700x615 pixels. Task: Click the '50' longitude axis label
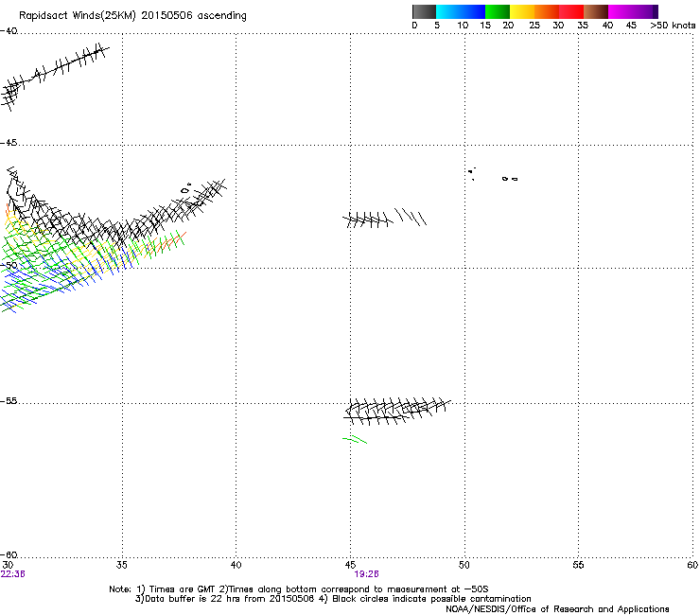(464, 565)
